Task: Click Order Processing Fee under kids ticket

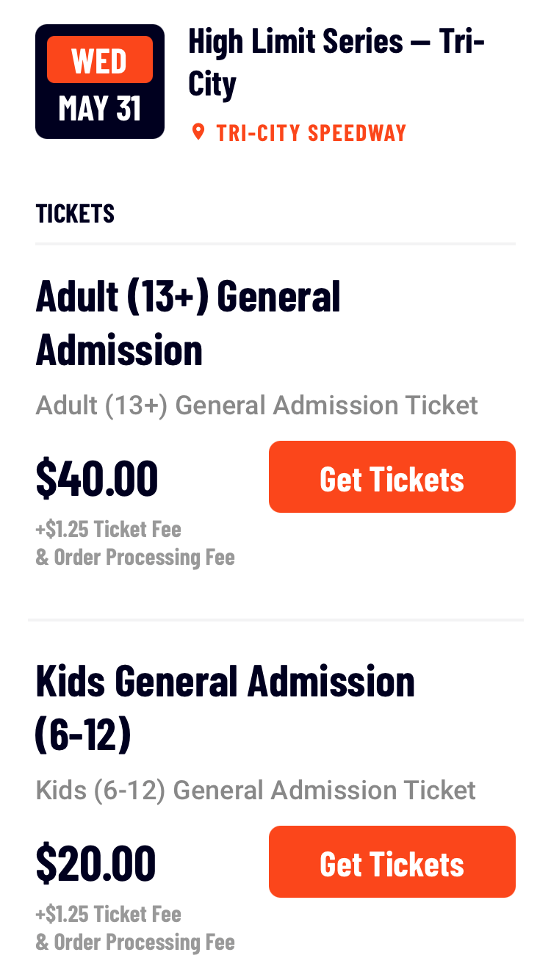Action: point(135,942)
